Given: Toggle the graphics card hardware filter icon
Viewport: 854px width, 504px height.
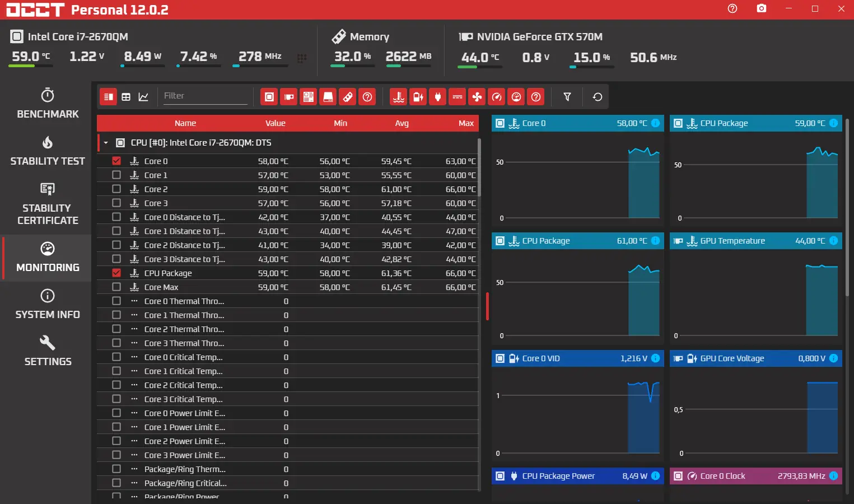Looking at the screenshot, I should (289, 97).
